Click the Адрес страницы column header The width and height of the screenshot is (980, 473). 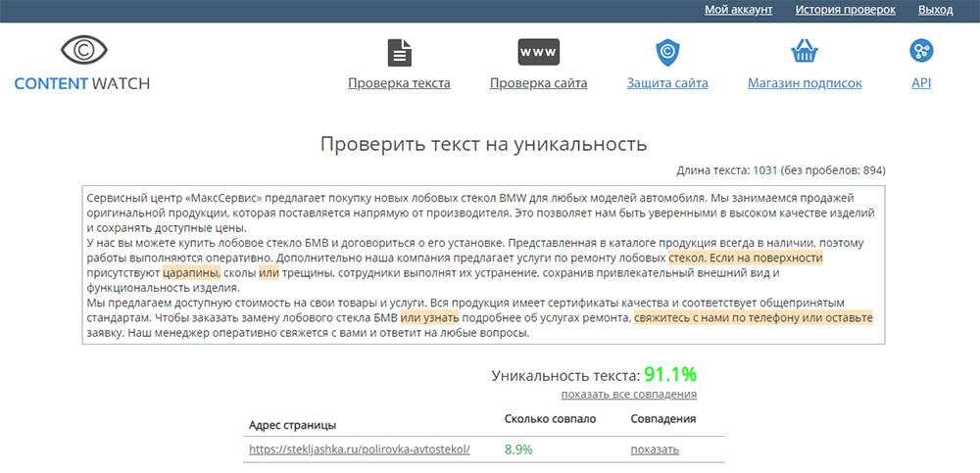pos(292,426)
